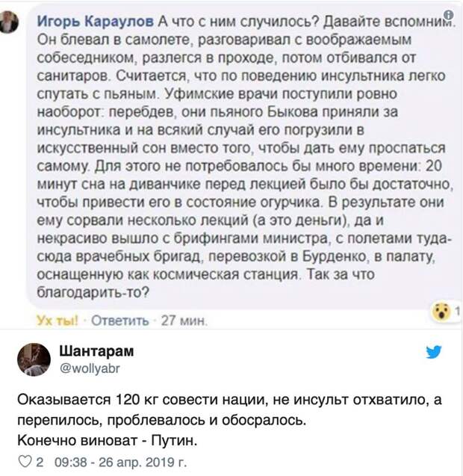Open Игорь Караулов's profile picture
Image resolution: width=463 pixels, height=476 pixels.
point(9,22)
